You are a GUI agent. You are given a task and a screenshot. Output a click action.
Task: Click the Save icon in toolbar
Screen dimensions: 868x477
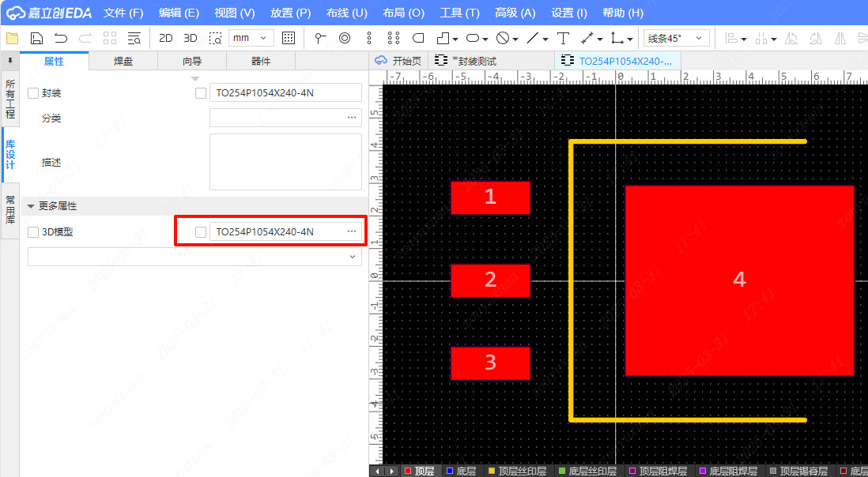coord(36,38)
